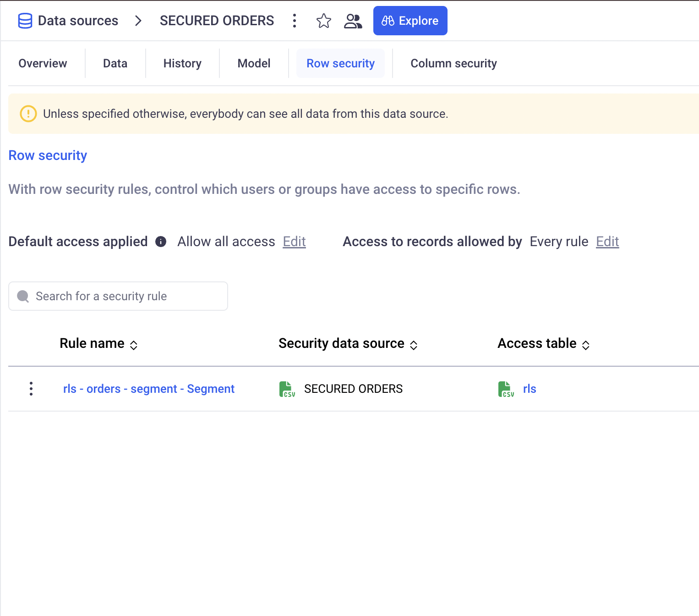Sort by Security data source column
Screen dimensions: 699x616
point(414,345)
